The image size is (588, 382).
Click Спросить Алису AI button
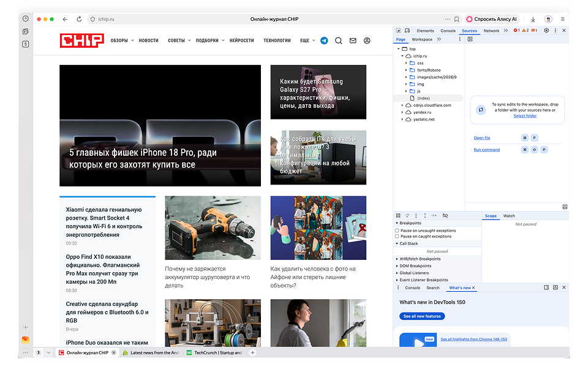click(x=492, y=19)
